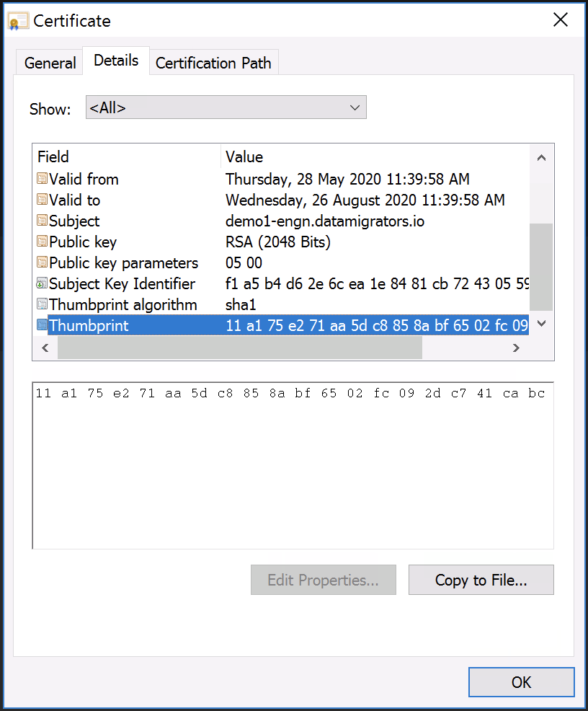588x711 pixels.
Task: Open the Show filter dropdown
Action: tap(226, 107)
